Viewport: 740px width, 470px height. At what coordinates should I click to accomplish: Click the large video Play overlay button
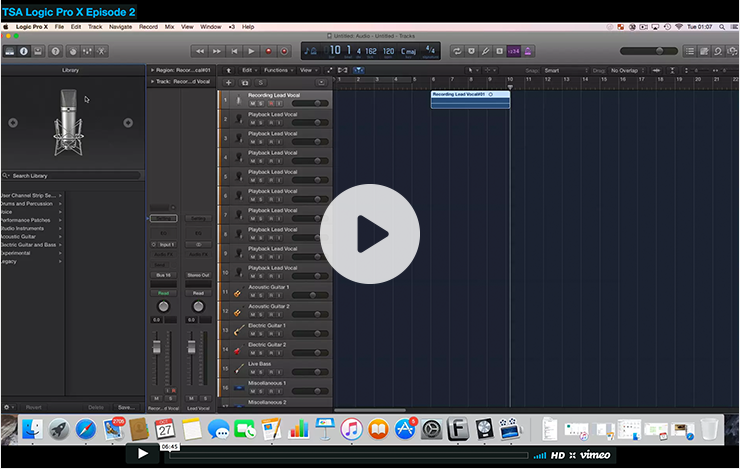click(x=370, y=234)
